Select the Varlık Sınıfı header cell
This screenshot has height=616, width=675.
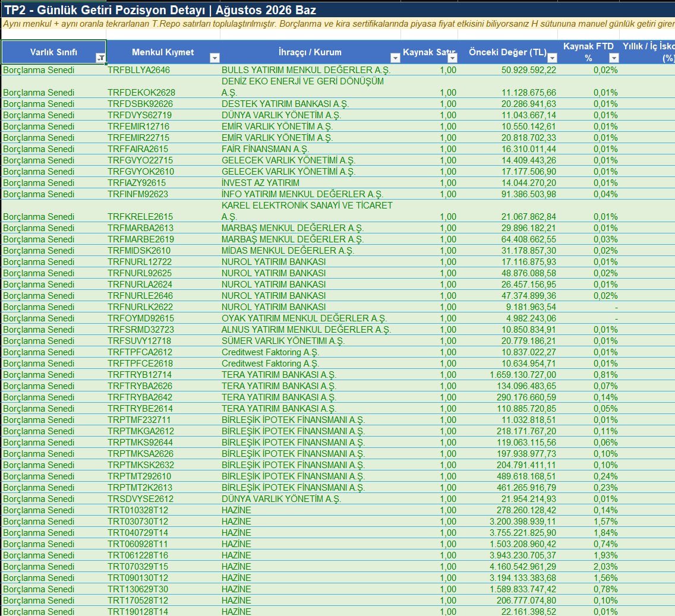click(54, 52)
